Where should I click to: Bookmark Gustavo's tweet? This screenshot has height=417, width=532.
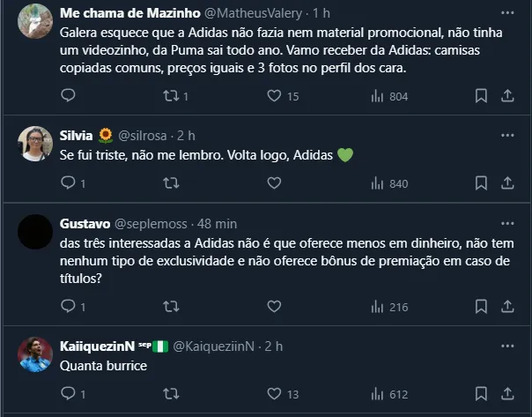coord(481,307)
